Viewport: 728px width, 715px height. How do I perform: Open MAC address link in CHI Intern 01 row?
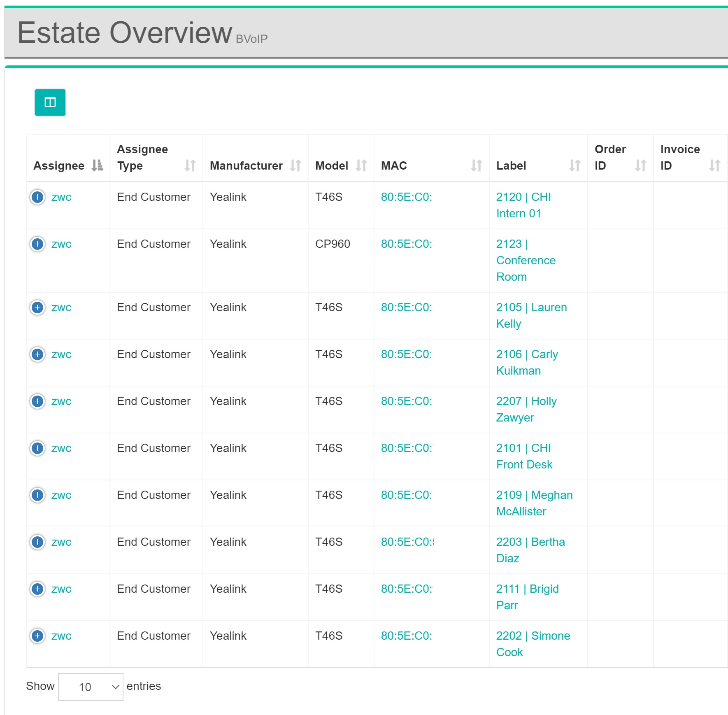(x=407, y=197)
